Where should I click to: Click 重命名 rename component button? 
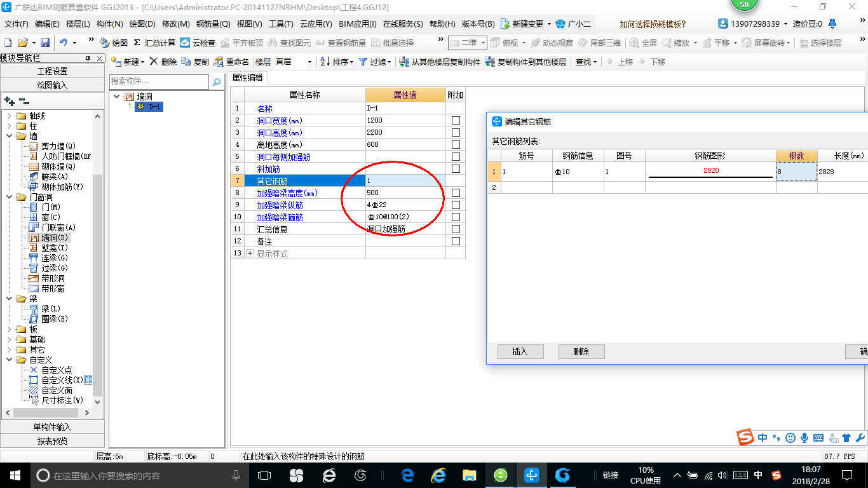231,62
